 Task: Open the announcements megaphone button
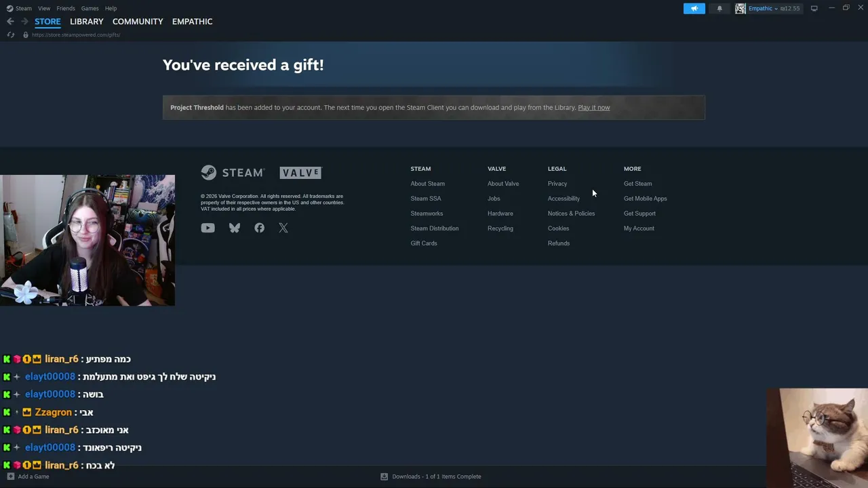click(x=694, y=8)
